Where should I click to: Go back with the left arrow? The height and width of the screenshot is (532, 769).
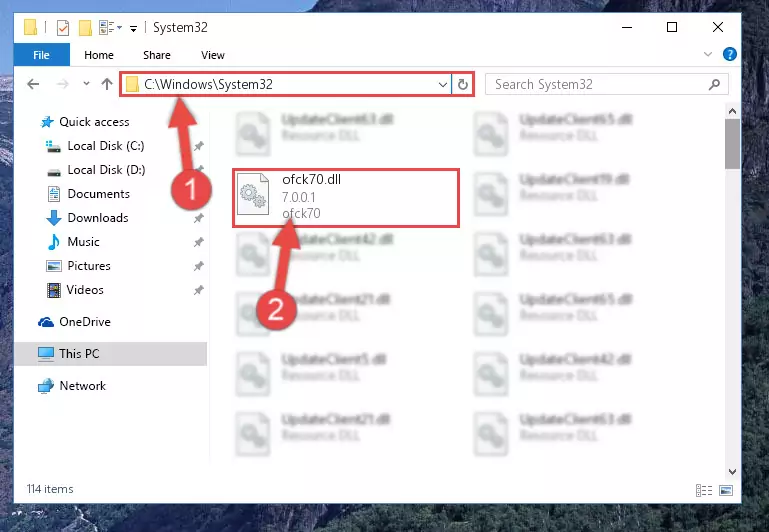pyautogui.click(x=33, y=84)
